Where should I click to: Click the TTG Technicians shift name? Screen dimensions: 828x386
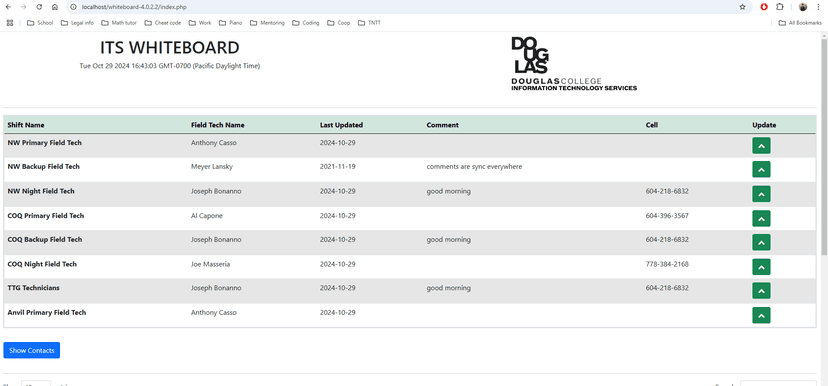[33, 288]
